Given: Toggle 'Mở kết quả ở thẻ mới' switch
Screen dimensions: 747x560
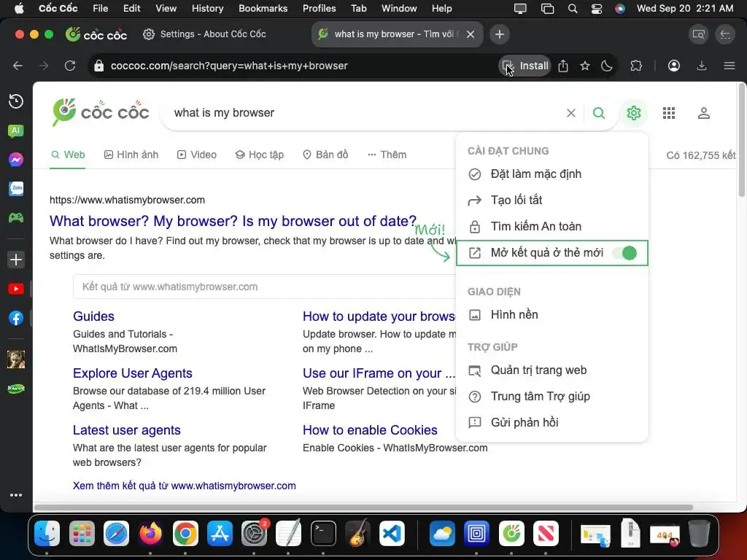Looking at the screenshot, I should (625, 253).
